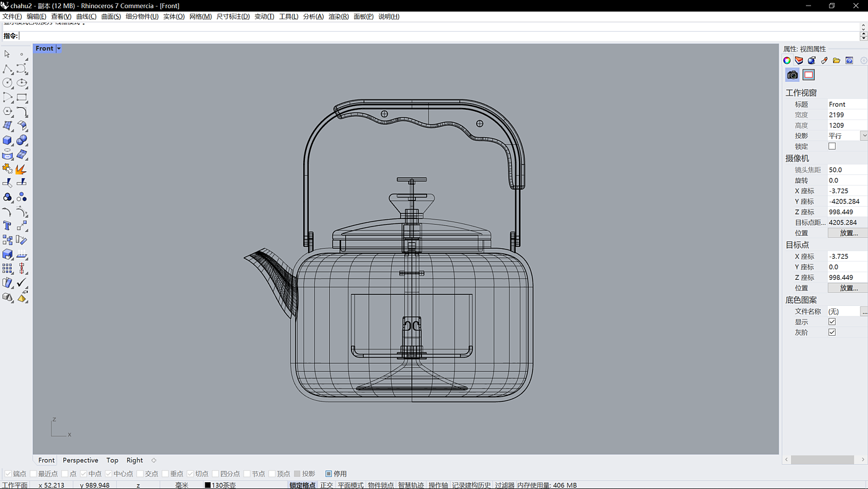Image resolution: width=868 pixels, height=489 pixels.
Task: Click the camera 位置 放置 button
Action: pyautogui.click(x=848, y=233)
